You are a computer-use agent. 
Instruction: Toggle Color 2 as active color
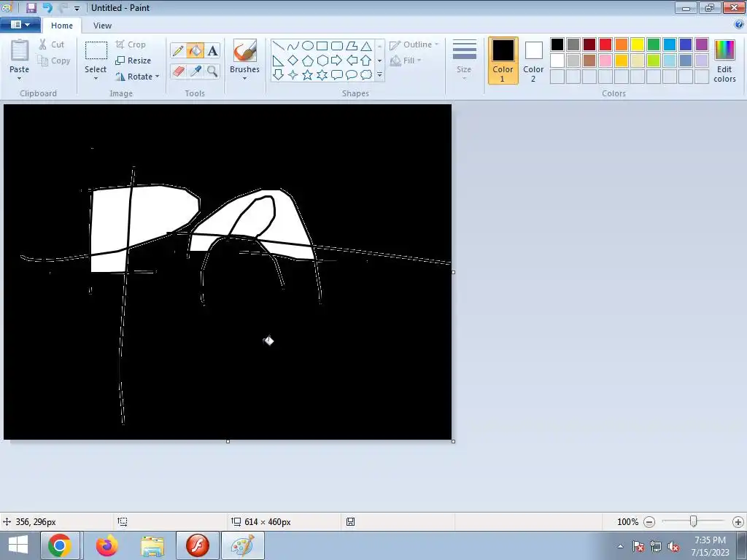click(533, 61)
